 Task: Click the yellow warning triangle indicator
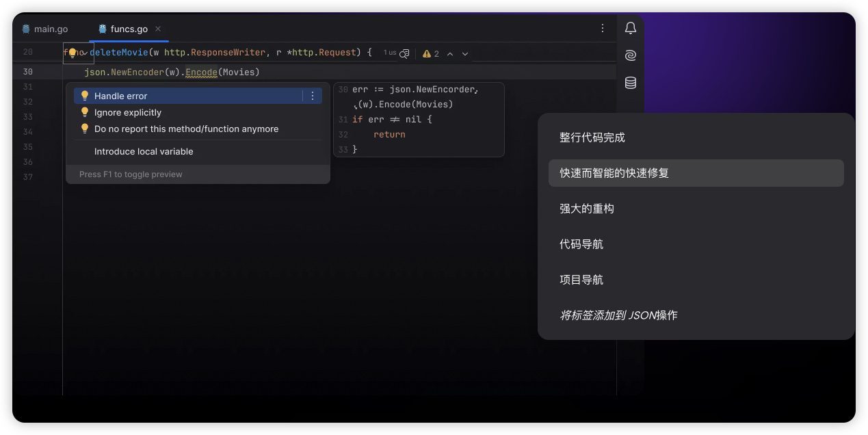click(x=427, y=53)
